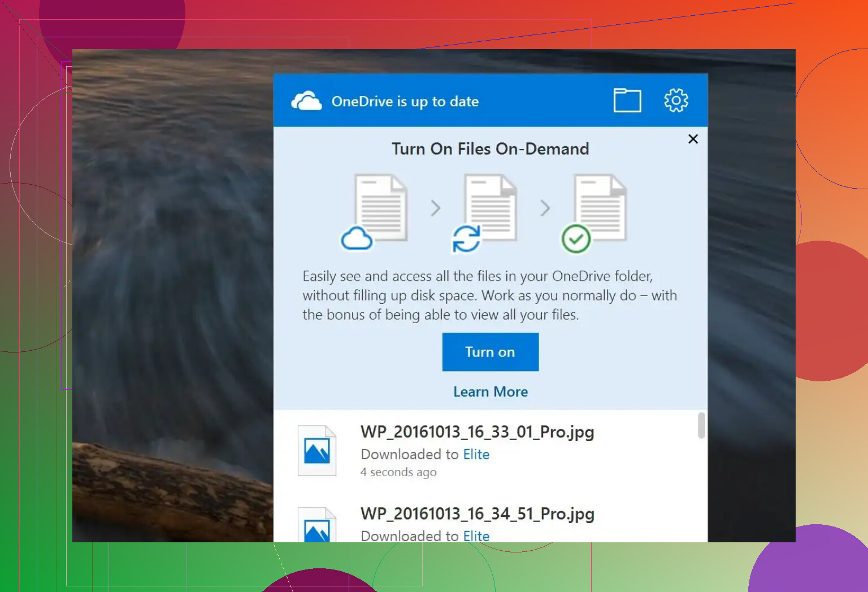Screen dimensions: 868x592
Task: Click the "4 seconds ago" timestamp
Action: click(398, 472)
